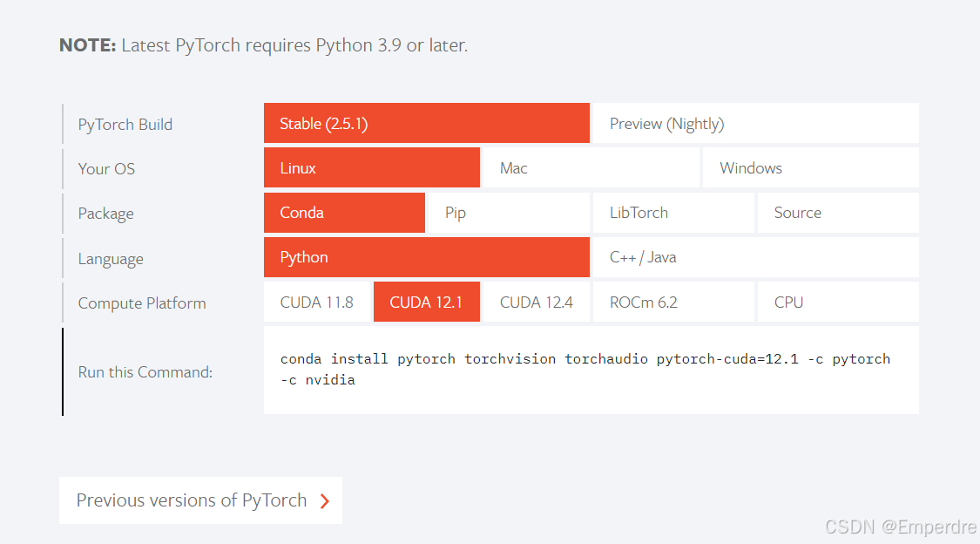This screenshot has height=544, width=980.
Task: Select CUDA 11.8 compute platform
Action: pyautogui.click(x=316, y=302)
